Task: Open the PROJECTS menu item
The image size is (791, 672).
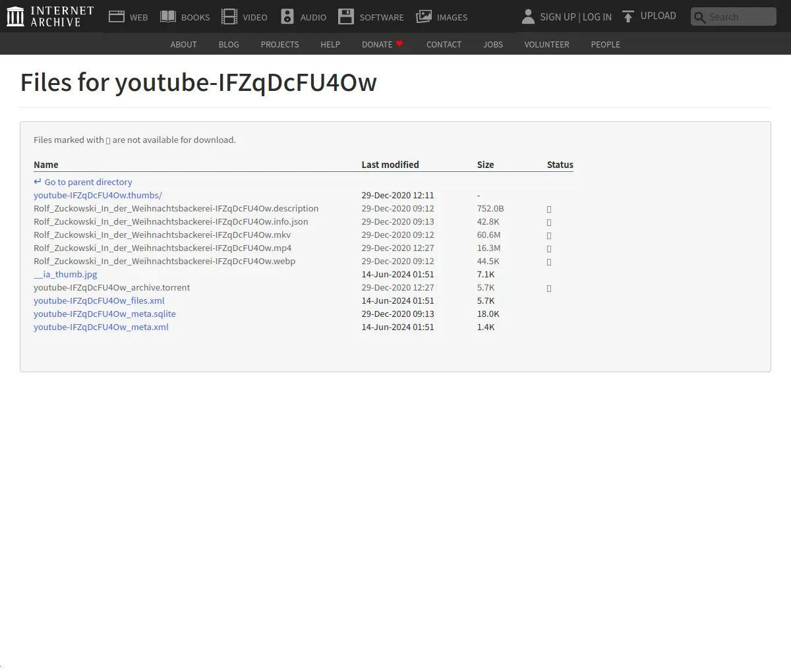Action: [x=279, y=44]
